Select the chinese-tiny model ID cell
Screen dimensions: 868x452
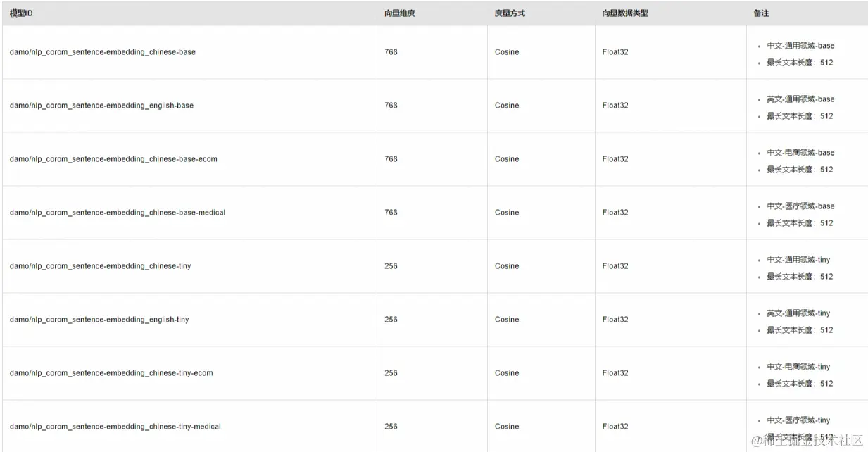[100, 266]
